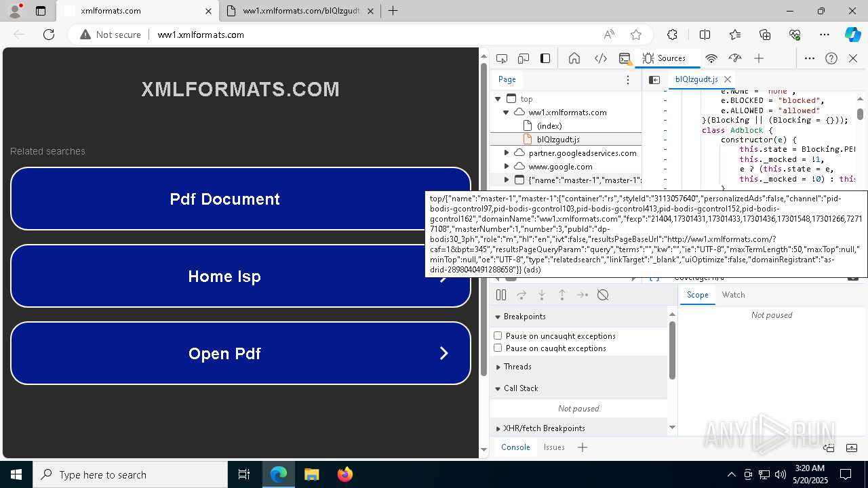The height and width of the screenshot is (488, 868).
Task: Open the Elements panel code icon
Action: [x=601, y=58]
